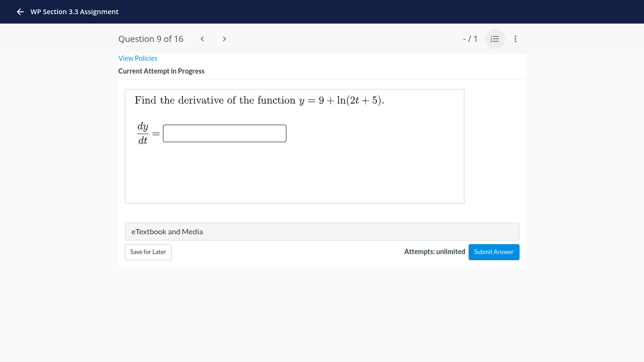Go back using the previous question chevron

coord(202,39)
